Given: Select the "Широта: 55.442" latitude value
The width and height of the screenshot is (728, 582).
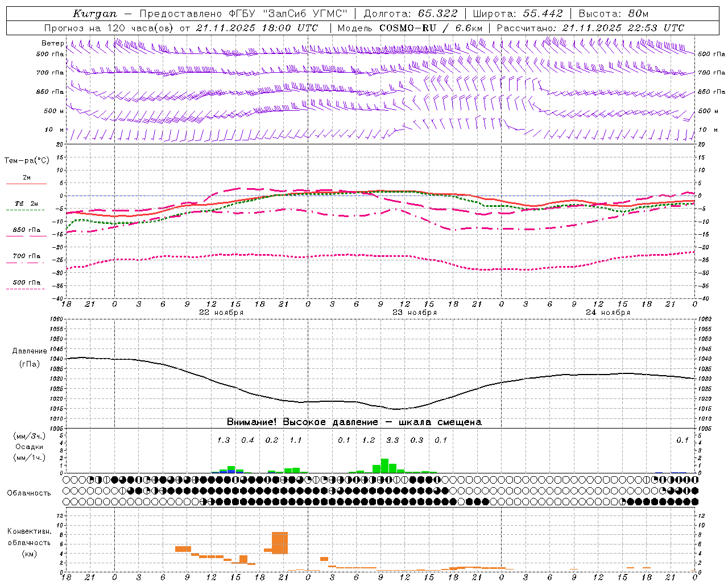Looking at the screenshot, I should click(x=518, y=14).
